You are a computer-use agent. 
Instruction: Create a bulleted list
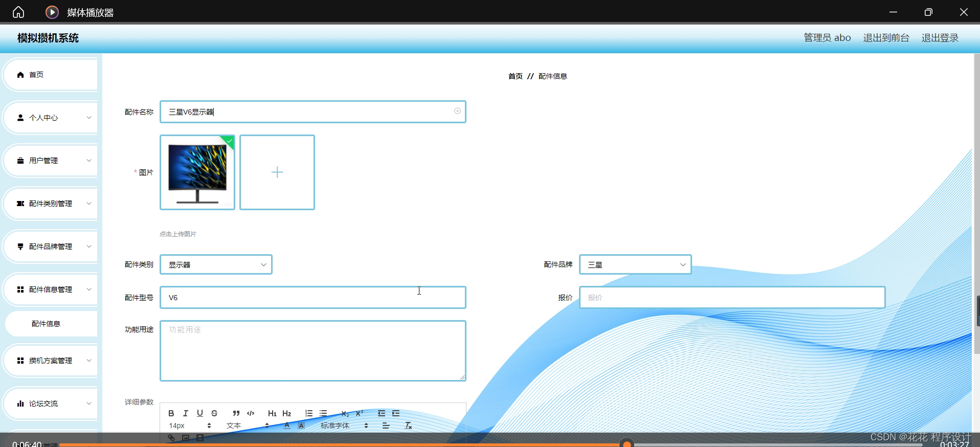[323, 413]
